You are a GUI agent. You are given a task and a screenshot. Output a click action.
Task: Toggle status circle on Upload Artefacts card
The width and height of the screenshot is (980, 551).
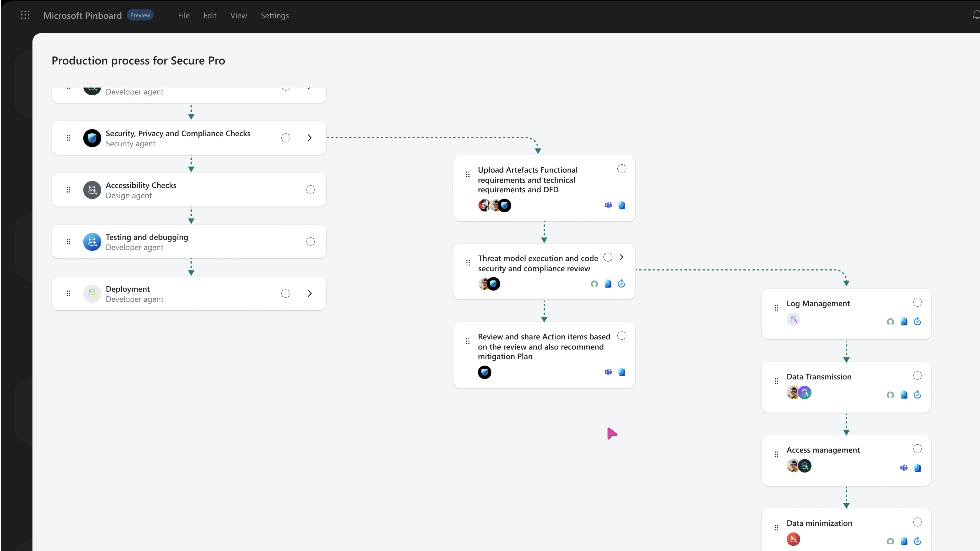click(622, 169)
